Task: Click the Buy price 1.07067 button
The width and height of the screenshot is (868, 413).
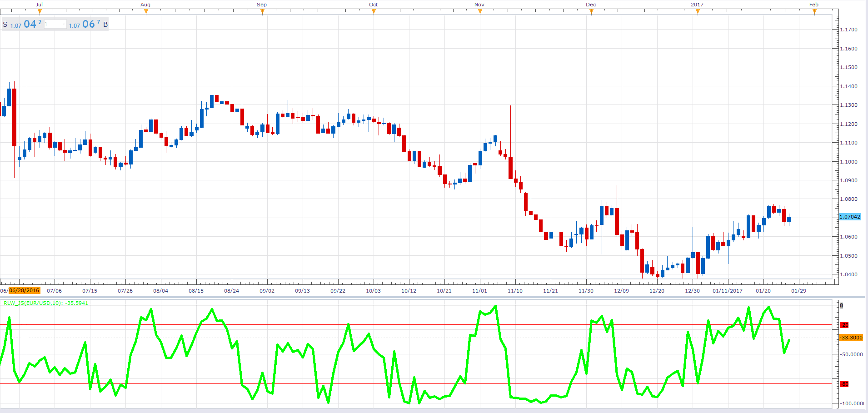Action: click(89, 24)
